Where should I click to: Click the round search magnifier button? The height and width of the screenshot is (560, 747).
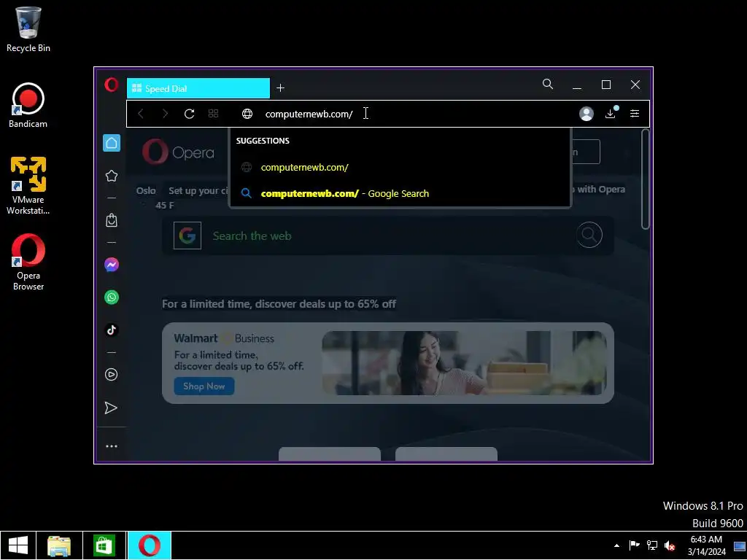click(x=589, y=235)
